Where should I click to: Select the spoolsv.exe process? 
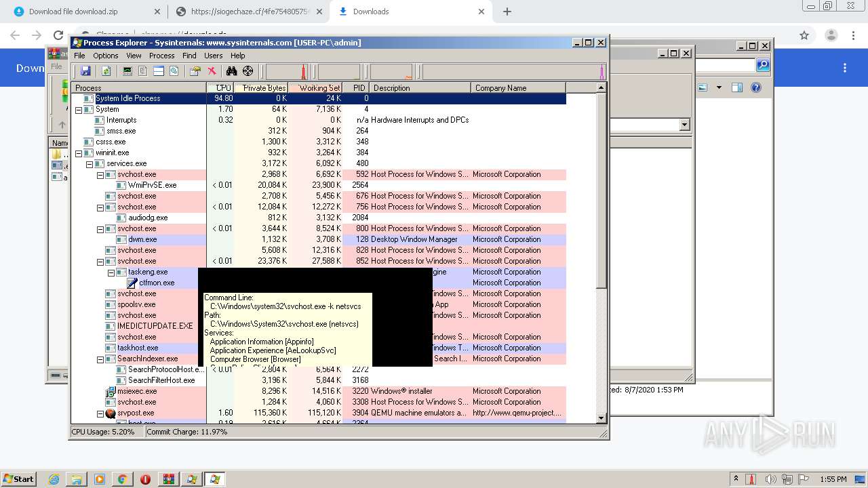tap(136, 304)
